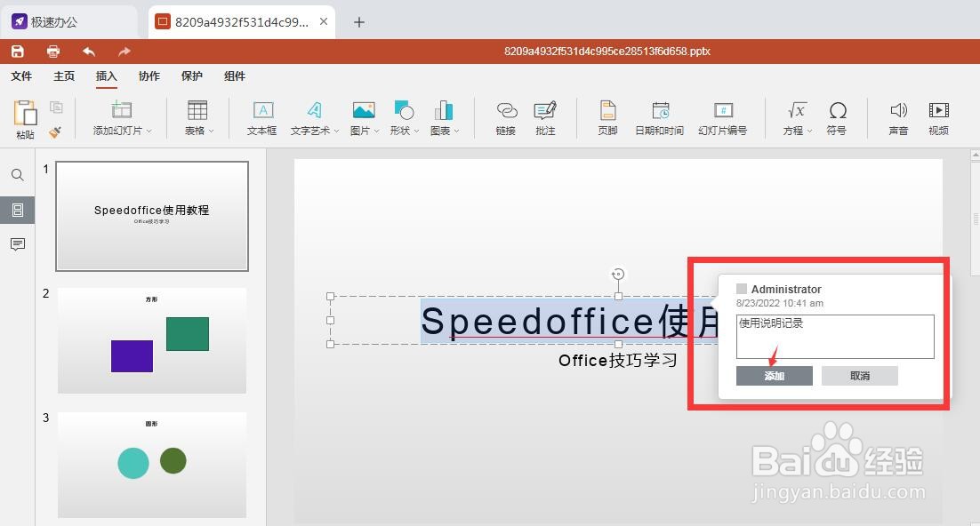Viewport: 980px width, 526px height.
Task: Expand the 表格 dropdown arrow
Action: 212,131
